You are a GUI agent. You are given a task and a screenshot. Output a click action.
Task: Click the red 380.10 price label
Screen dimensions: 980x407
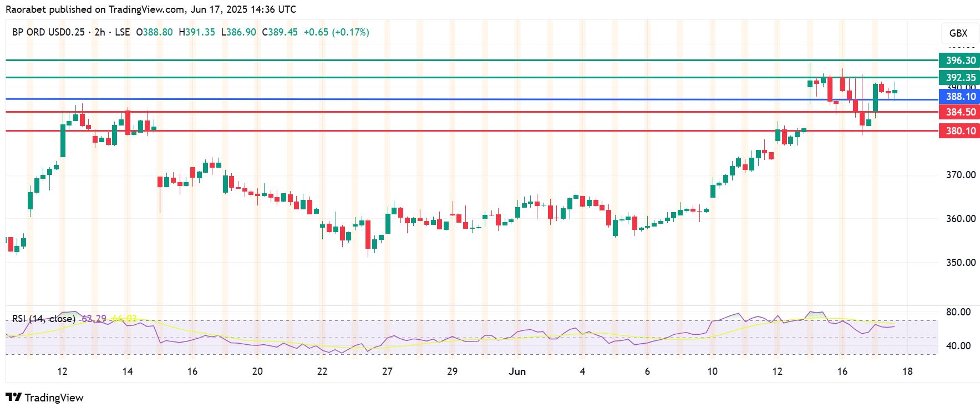(x=958, y=131)
